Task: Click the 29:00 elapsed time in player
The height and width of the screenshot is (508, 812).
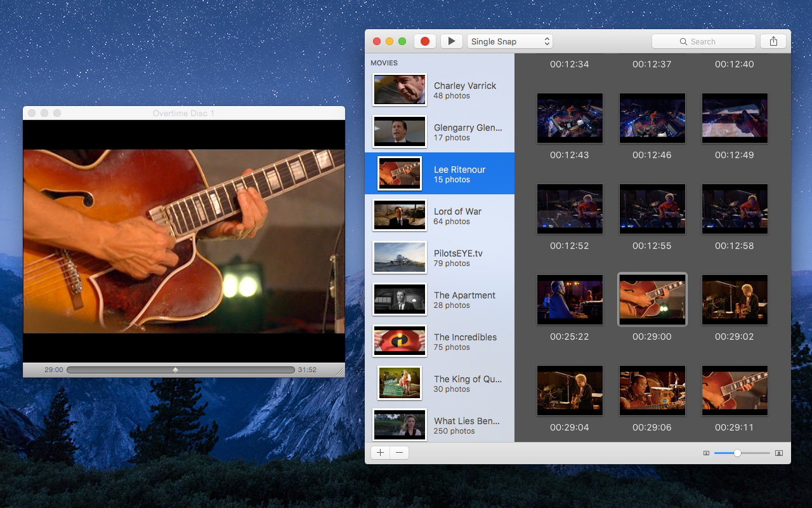Action: click(x=53, y=370)
